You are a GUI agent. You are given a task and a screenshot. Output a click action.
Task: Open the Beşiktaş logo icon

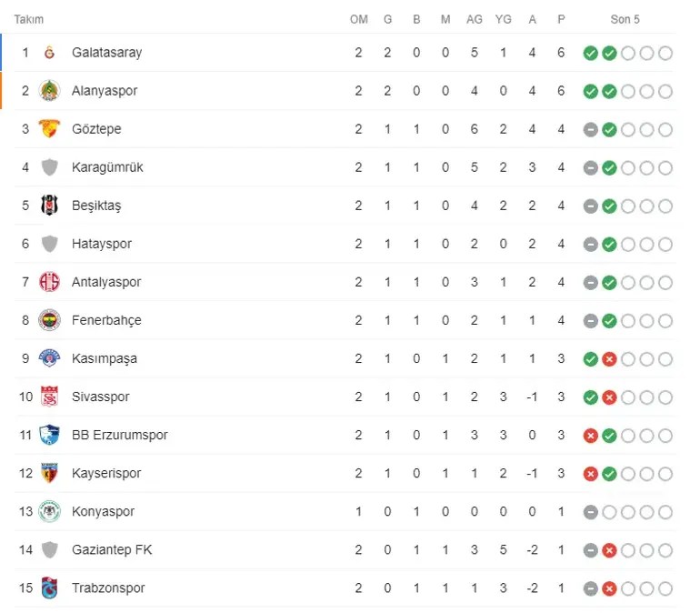click(49, 206)
